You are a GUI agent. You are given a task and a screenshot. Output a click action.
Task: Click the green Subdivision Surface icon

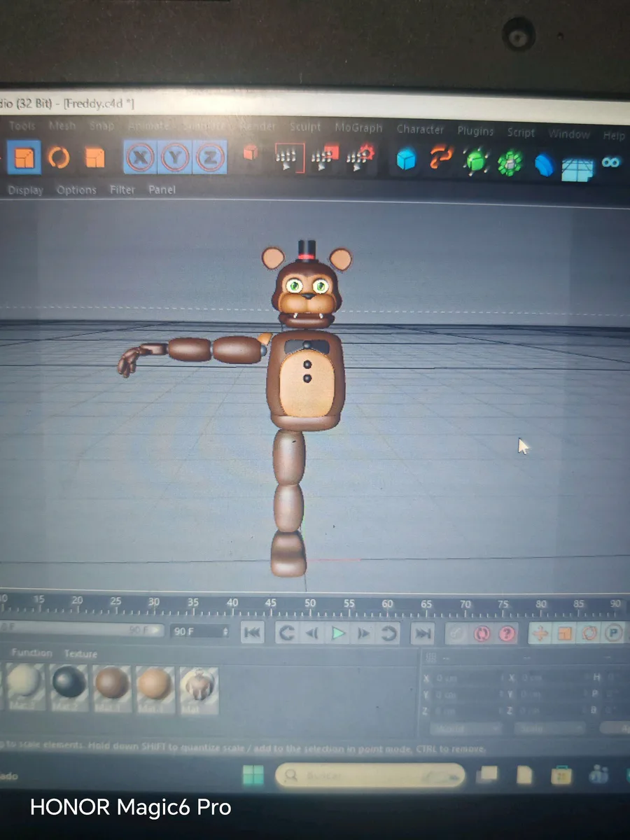coord(477,160)
